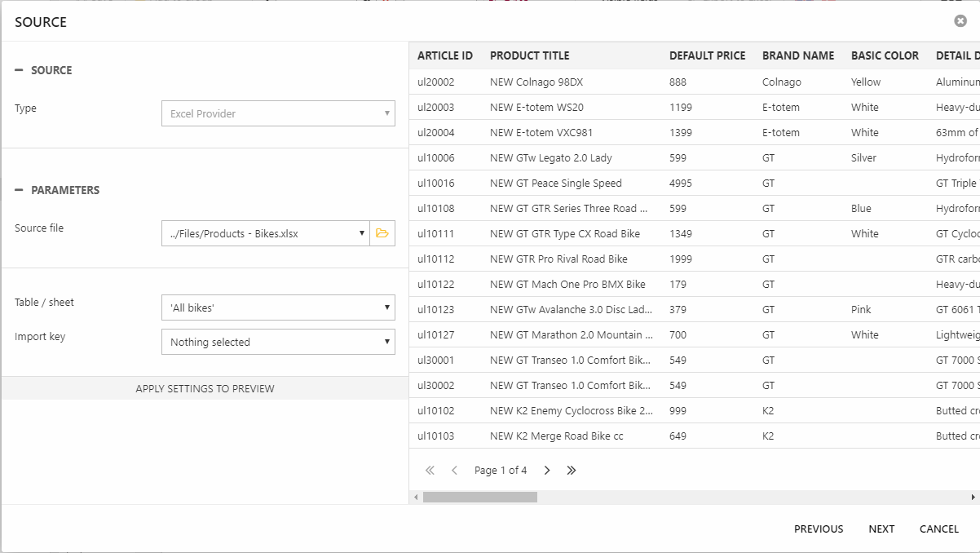Collapse the PARAMETERS section
980x553 pixels.
pos(19,190)
